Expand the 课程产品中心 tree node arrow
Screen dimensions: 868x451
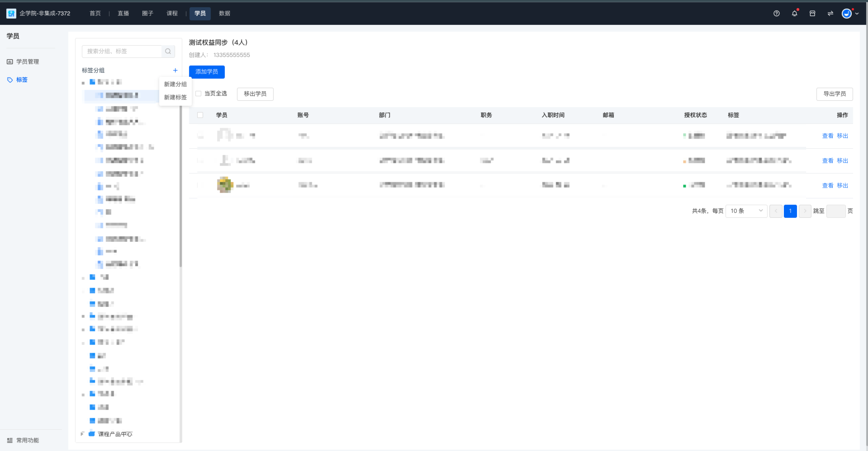coord(82,434)
